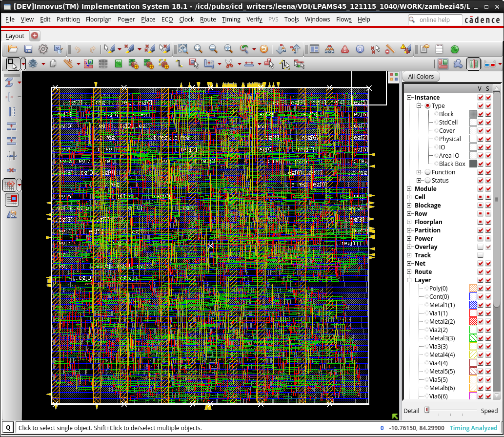Click the 3D glasses view icon
Screen dimensions: 504x437
pos(490,63)
